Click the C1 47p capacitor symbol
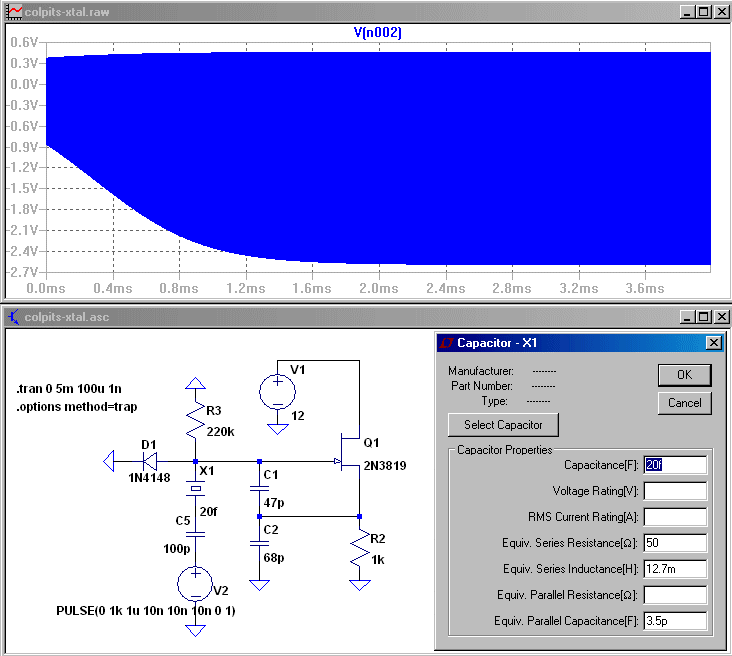 [259, 490]
